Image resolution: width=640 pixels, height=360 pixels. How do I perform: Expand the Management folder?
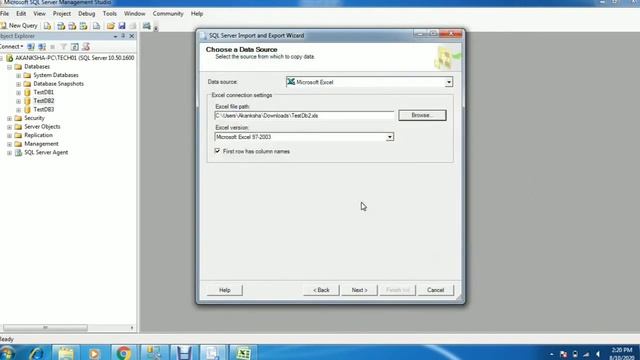[x=9, y=144]
